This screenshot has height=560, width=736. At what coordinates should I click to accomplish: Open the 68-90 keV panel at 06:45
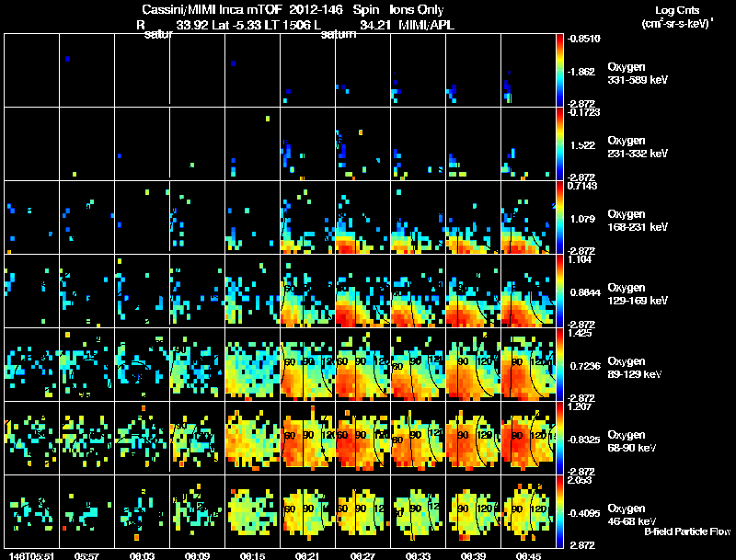[528, 438]
